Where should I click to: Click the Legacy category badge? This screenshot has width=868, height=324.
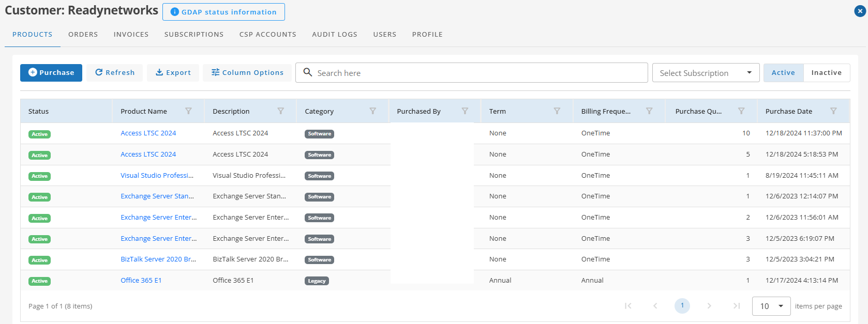click(x=317, y=281)
